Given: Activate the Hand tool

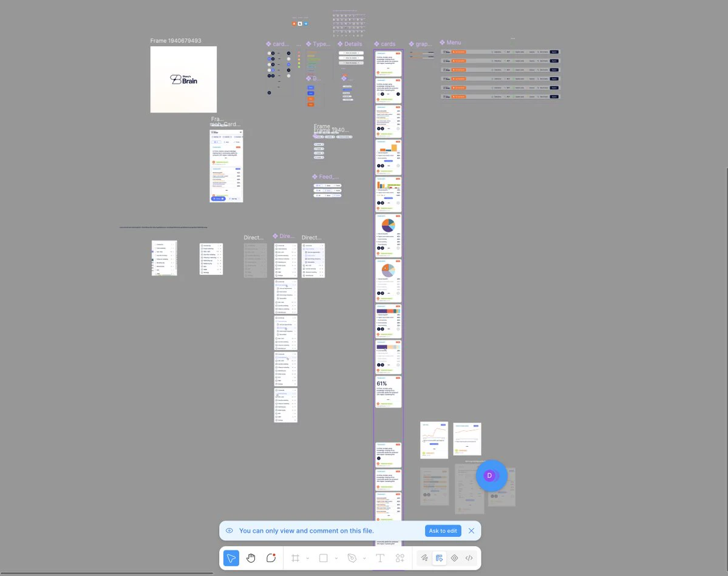Looking at the screenshot, I should [x=251, y=558].
